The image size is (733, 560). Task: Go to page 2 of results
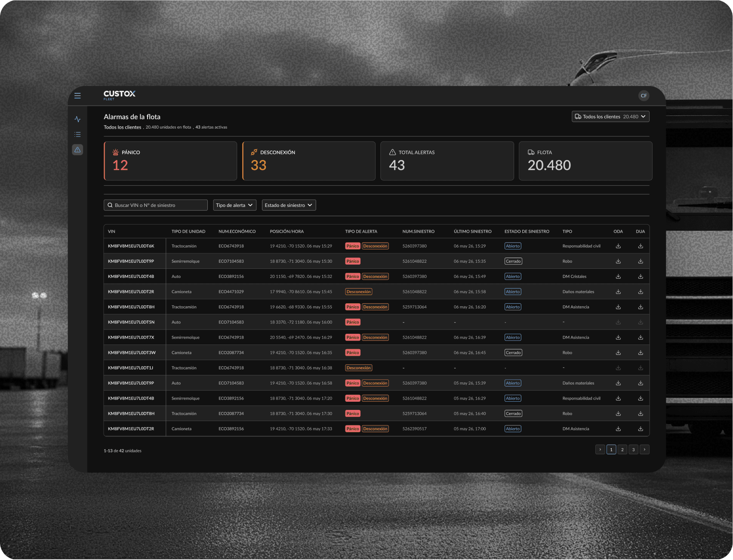pyautogui.click(x=622, y=449)
